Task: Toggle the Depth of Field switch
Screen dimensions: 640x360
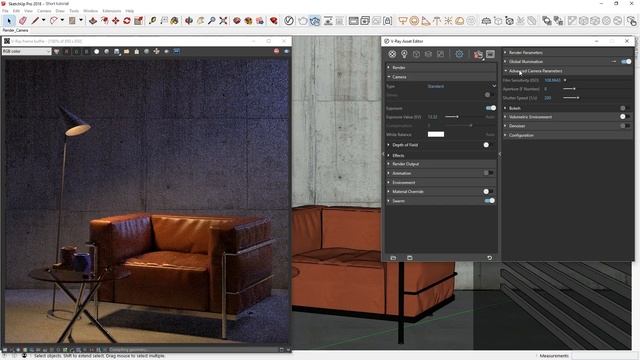Action: coord(488,145)
